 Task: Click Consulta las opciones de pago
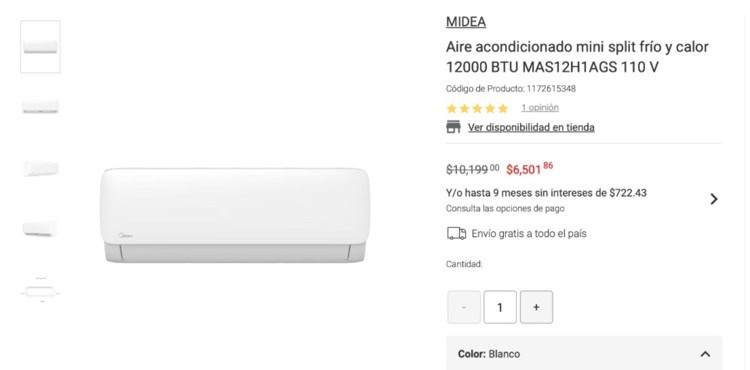pos(505,208)
